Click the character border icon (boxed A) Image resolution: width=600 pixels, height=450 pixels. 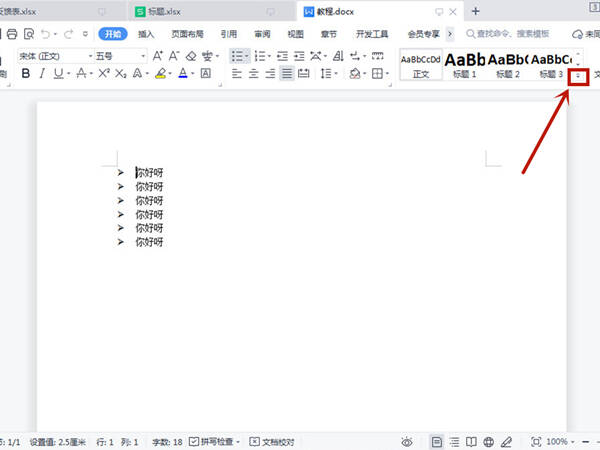point(206,73)
